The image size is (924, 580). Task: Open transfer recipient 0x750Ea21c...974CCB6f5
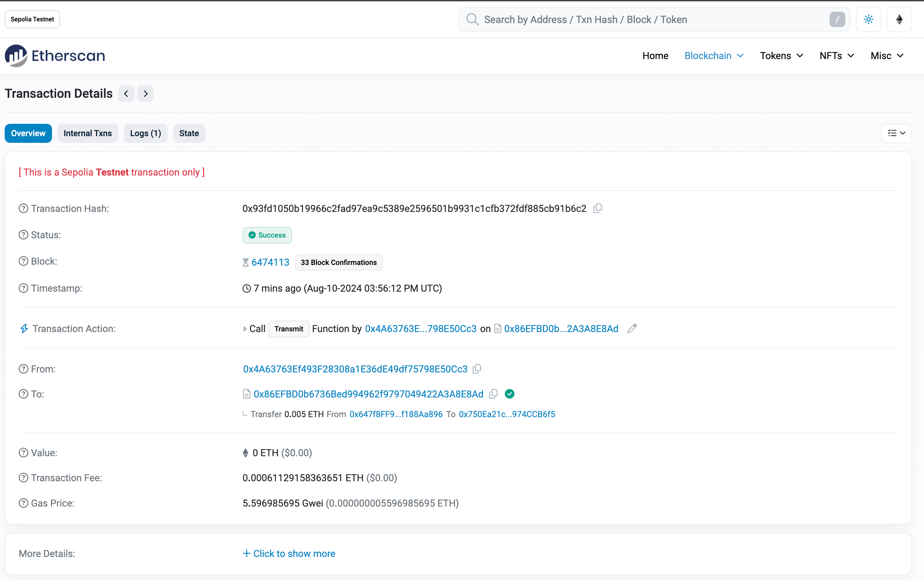507,414
